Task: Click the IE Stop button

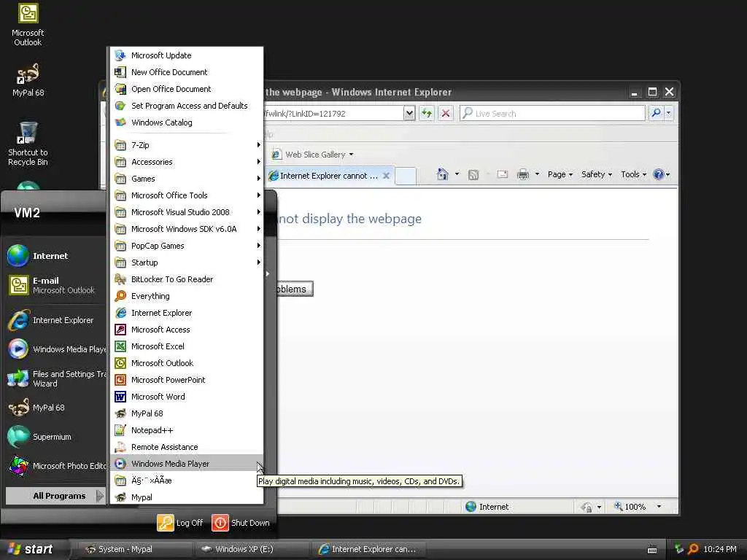Action: point(446,113)
